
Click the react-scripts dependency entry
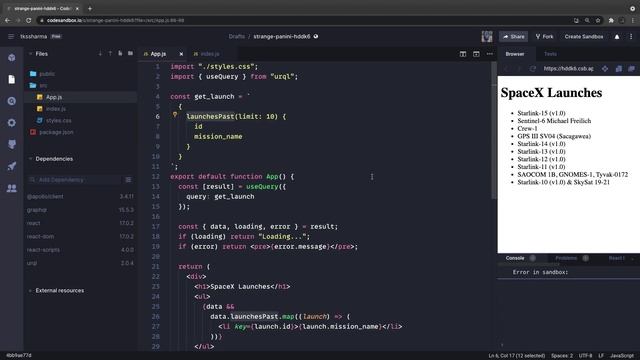coord(80,250)
